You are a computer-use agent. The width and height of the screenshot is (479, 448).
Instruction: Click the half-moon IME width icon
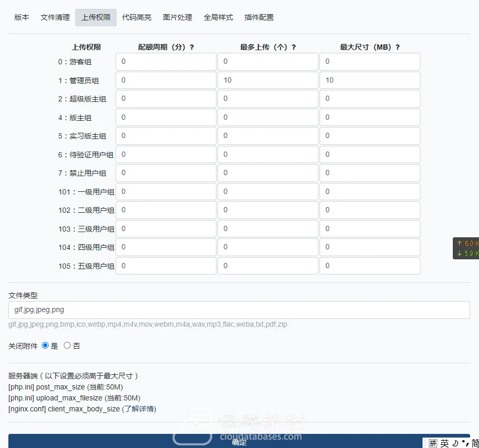point(455,443)
